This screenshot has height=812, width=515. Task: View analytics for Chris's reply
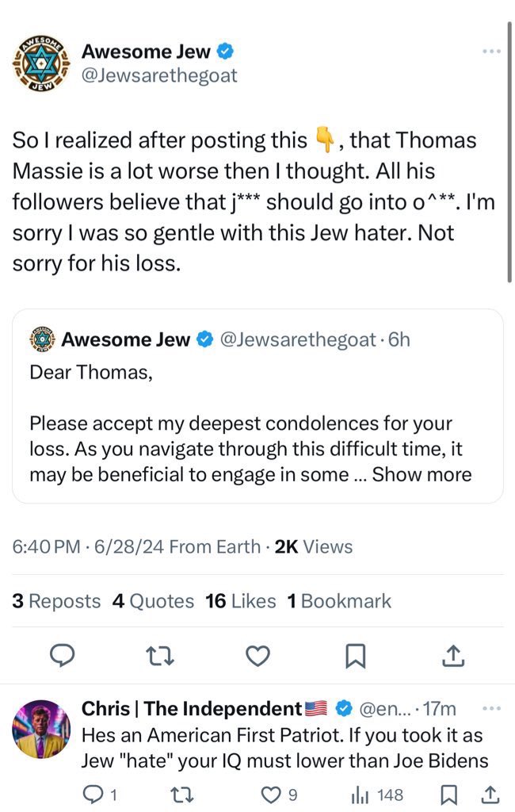tap(378, 794)
